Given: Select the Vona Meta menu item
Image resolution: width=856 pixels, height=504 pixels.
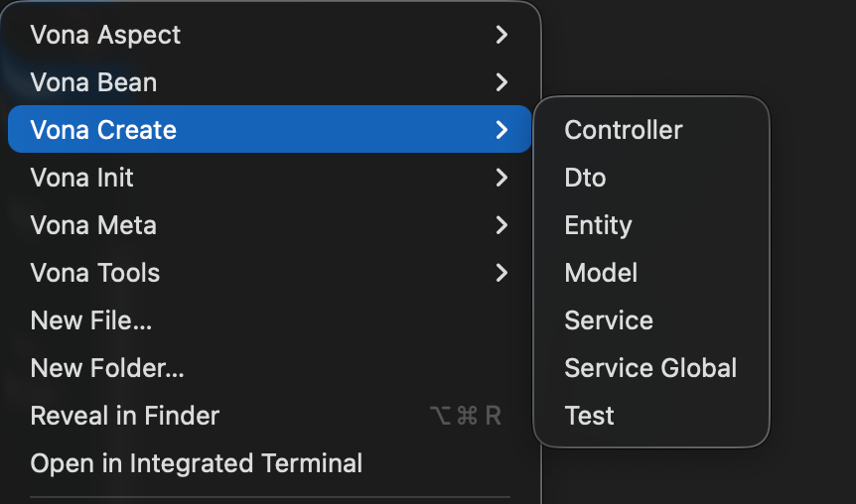Looking at the screenshot, I should 93,225.
